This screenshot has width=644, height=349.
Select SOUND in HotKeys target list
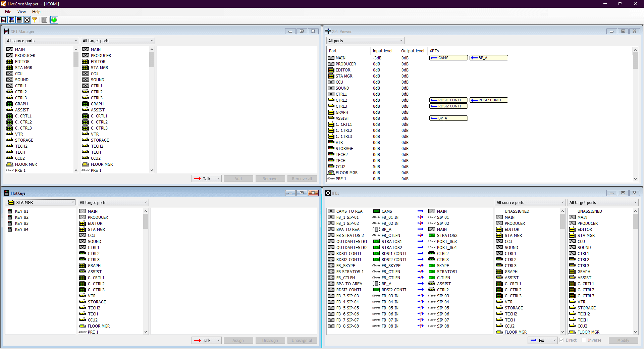click(95, 241)
